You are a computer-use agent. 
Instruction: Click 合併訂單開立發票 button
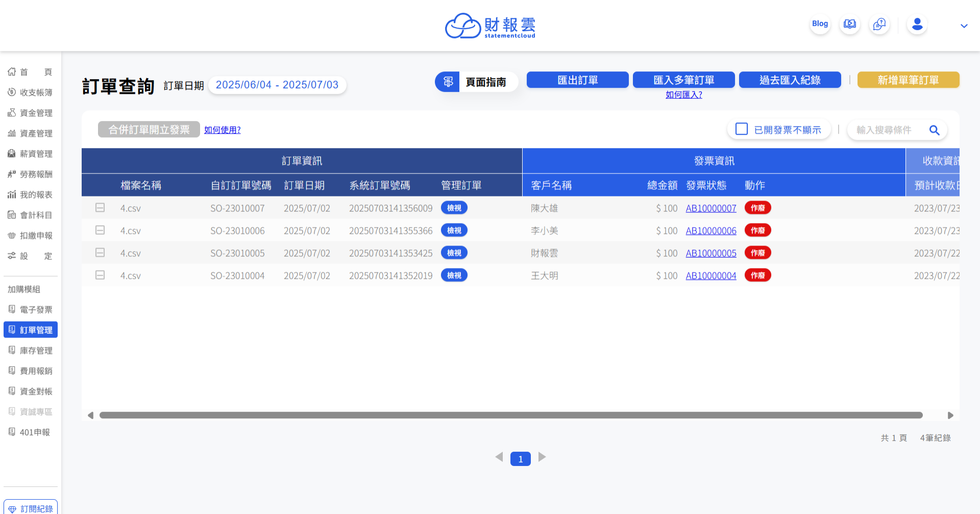[x=149, y=129]
